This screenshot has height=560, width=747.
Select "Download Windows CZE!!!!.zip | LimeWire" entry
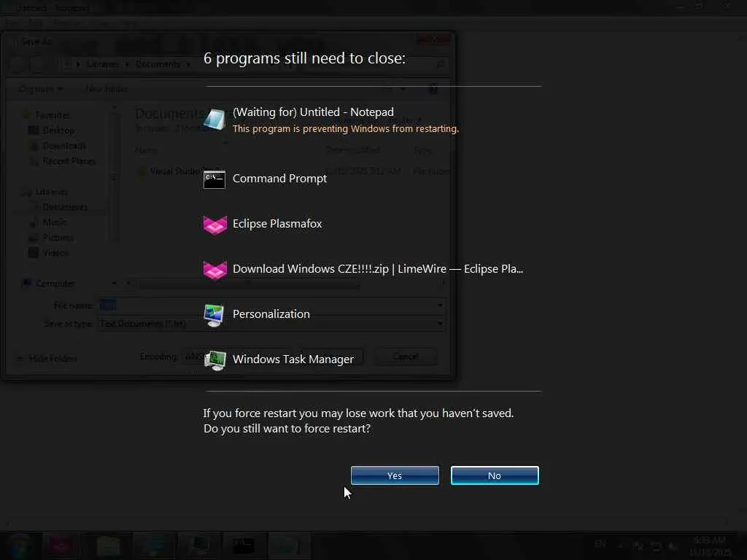[x=378, y=268]
